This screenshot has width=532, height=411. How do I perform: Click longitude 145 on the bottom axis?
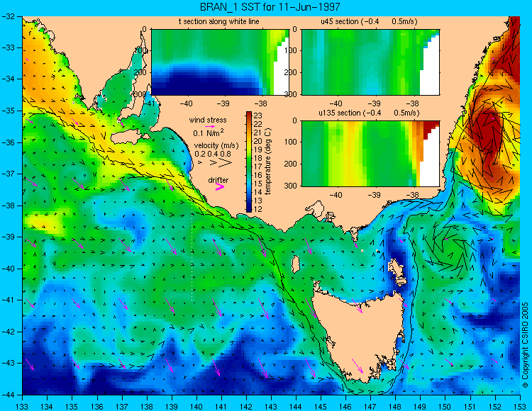(x=321, y=406)
